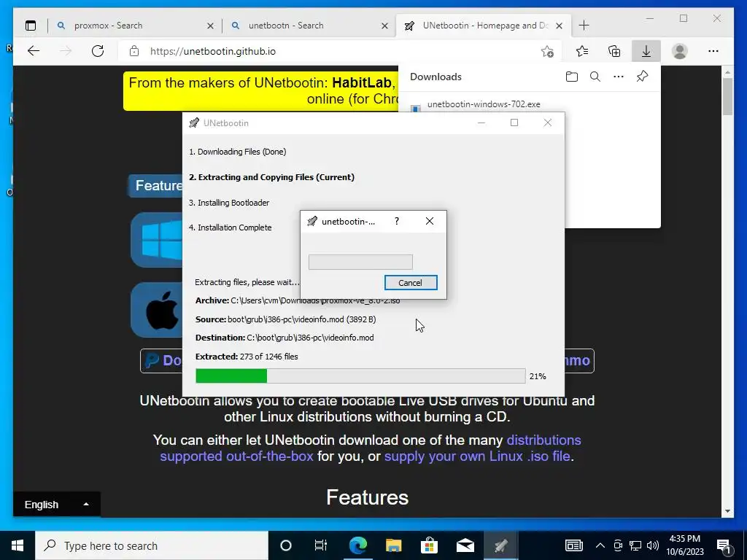Open the notification center icon
The height and width of the screenshot is (560, 747).
[x=724, y=546]
